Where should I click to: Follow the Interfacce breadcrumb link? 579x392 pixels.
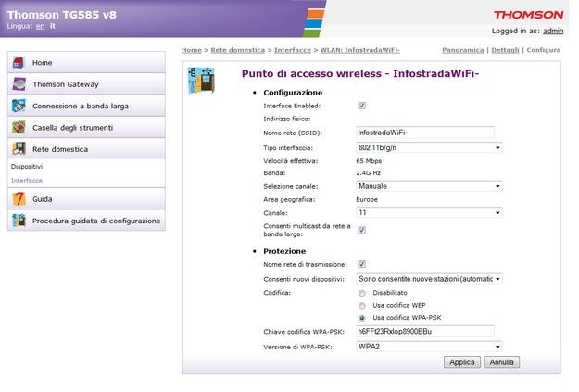(293, 50)
